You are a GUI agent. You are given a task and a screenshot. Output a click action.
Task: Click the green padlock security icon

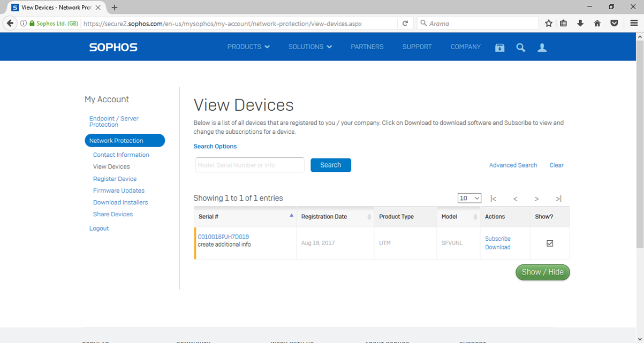[32, 24]
